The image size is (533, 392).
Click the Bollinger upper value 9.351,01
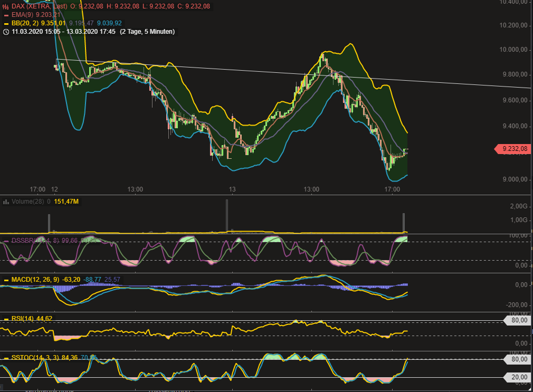(53, 23)
